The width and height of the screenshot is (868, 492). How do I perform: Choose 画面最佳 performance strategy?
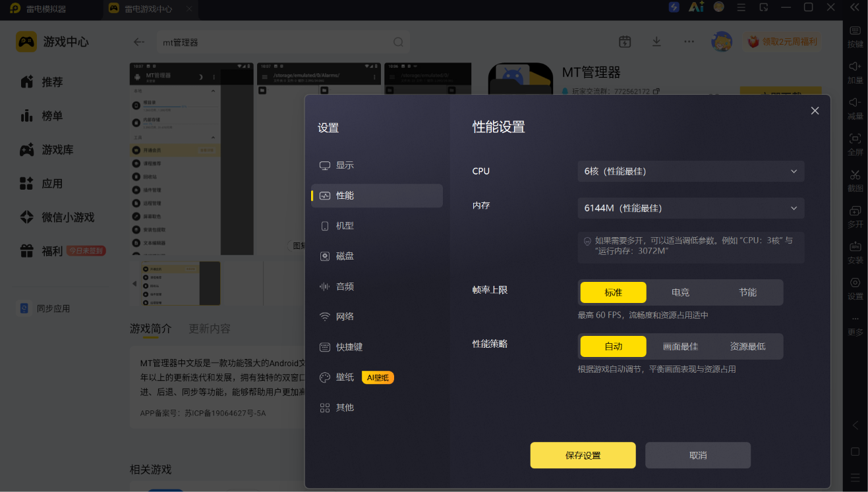point(681,346)
